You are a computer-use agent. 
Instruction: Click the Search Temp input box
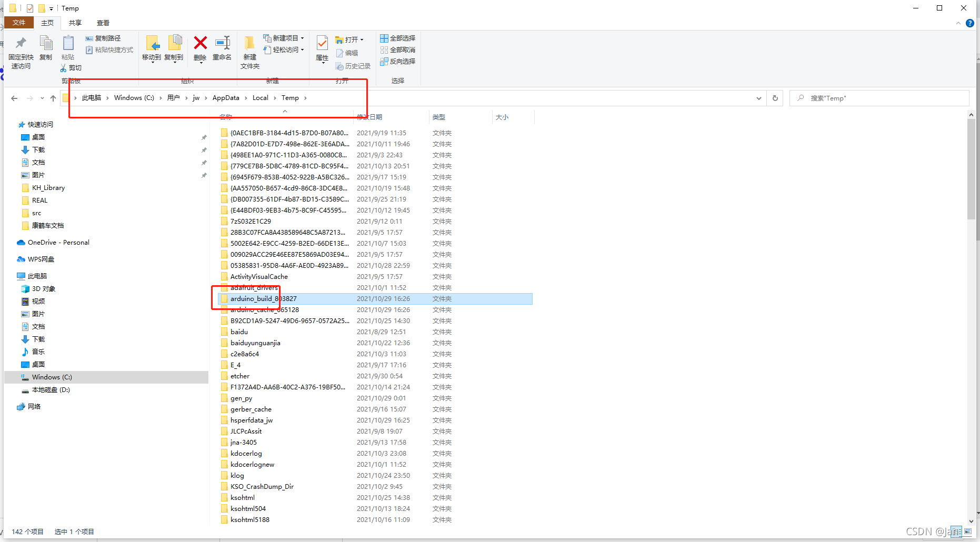(879, 98)
